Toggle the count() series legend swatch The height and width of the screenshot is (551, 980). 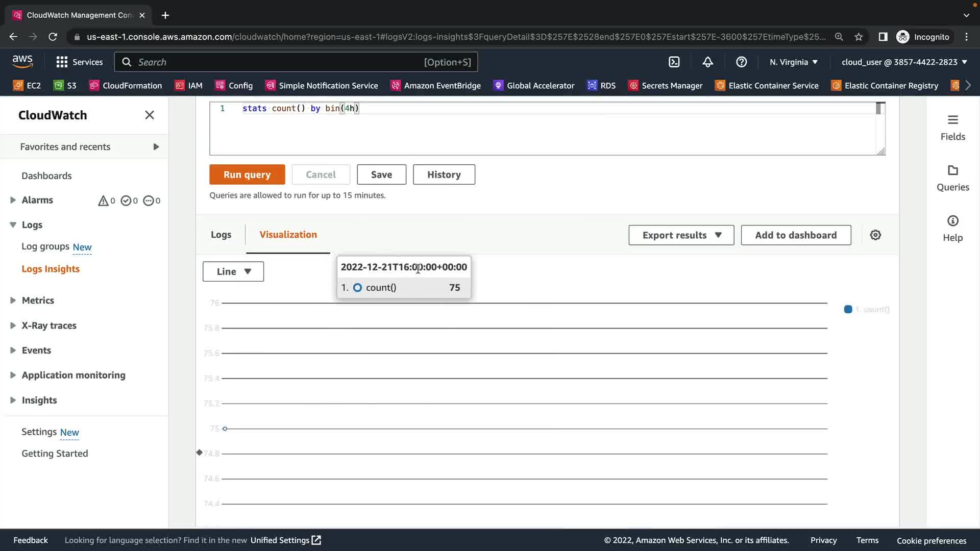(x=848, y=309)
